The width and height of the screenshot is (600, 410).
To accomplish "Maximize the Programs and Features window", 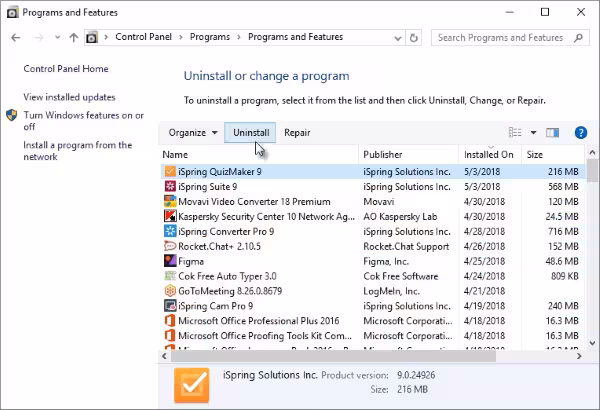I will (545, 12).
